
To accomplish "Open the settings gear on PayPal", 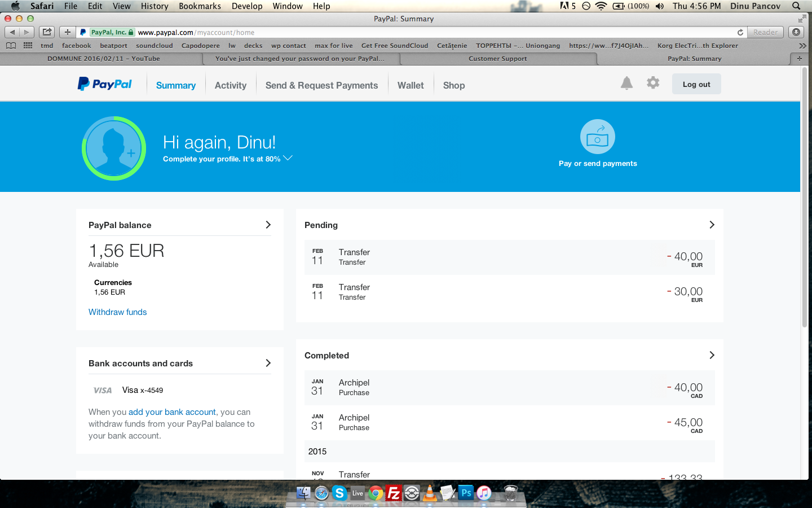I will (653, 83).
